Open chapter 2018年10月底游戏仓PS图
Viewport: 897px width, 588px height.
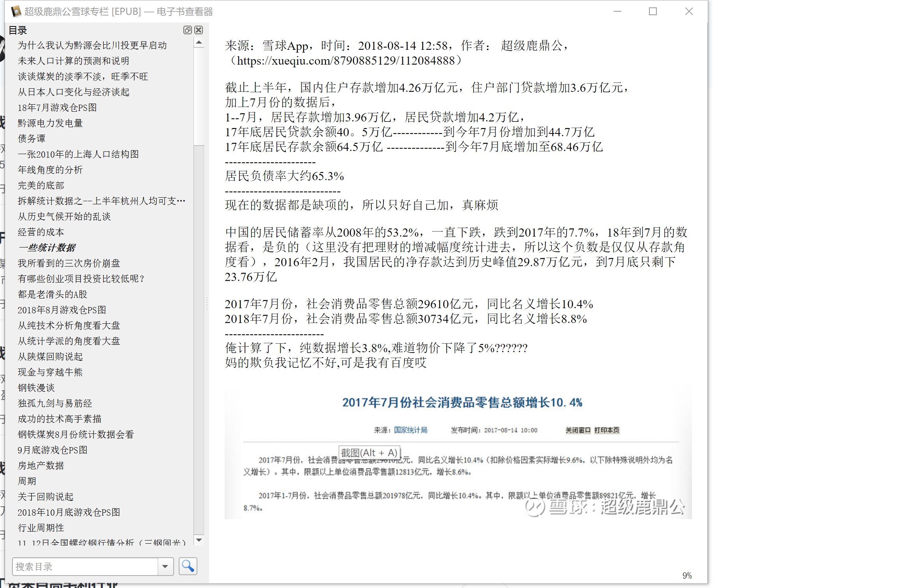(69, 512)
